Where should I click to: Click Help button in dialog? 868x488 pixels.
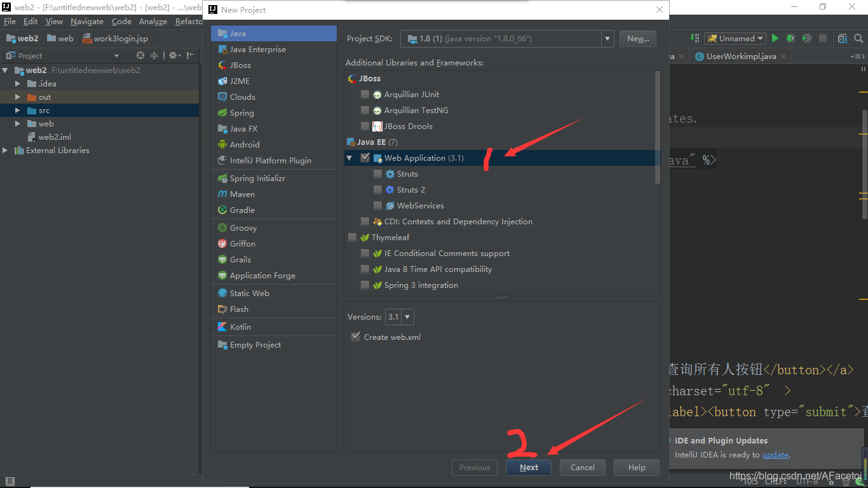(637, 467)
